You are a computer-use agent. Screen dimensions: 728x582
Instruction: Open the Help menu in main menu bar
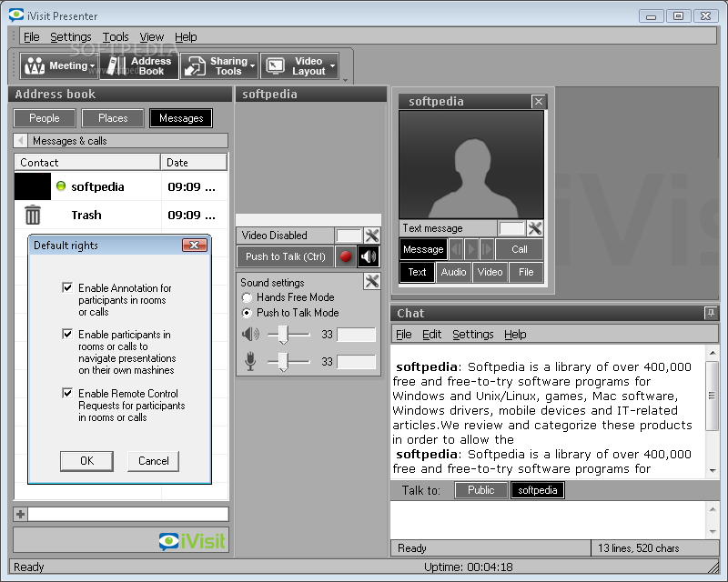coord(186,36)
